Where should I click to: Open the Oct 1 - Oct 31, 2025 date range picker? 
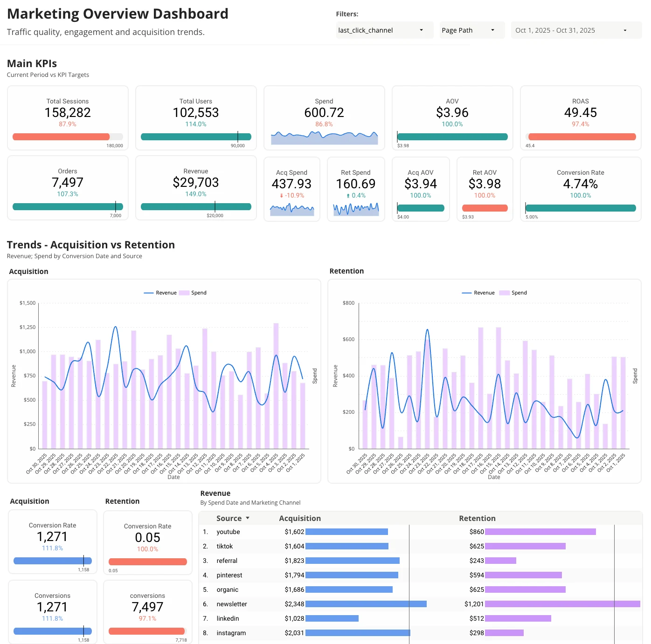pyautogui.click(x=576, y=30)
